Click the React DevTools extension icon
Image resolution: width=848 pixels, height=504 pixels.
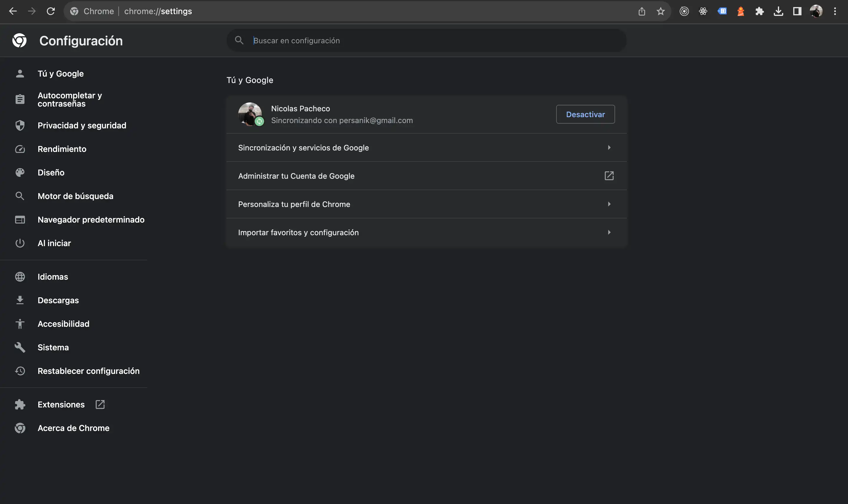(x=703, y=11)
